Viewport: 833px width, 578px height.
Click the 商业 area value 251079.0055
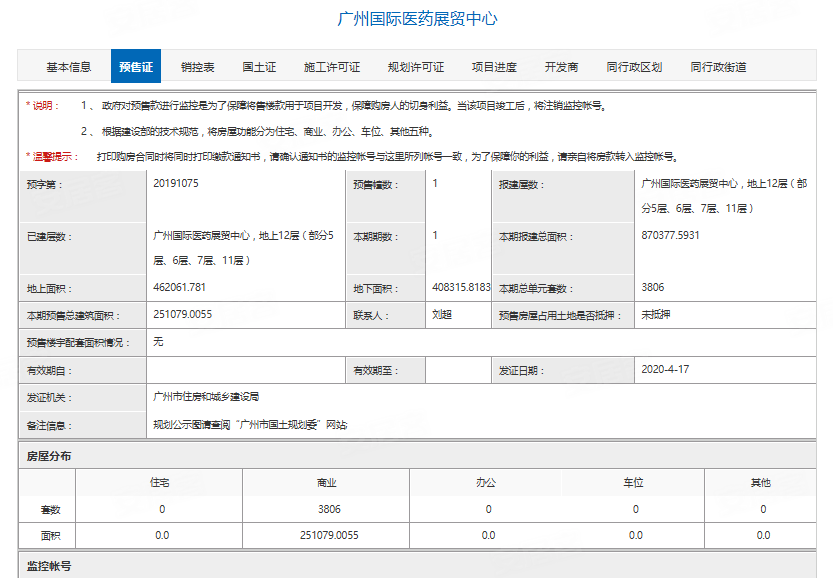(328, 535)
